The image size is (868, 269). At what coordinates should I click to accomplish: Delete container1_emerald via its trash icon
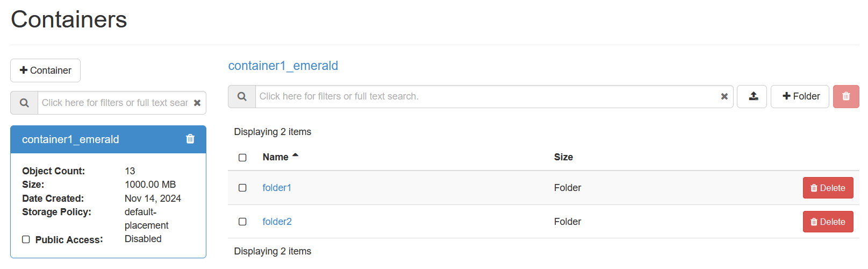[190, 139]
